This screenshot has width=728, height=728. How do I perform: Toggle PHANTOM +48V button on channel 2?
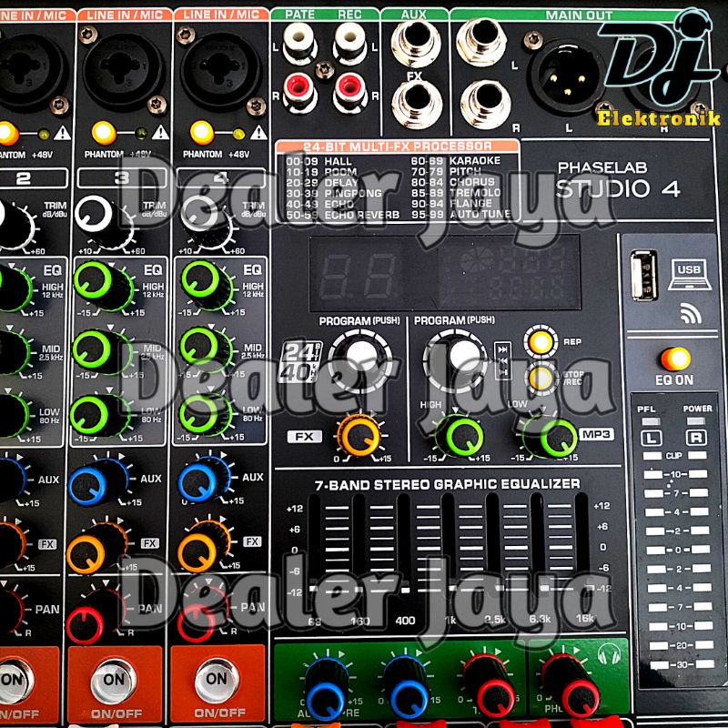[x=7, y=133]
